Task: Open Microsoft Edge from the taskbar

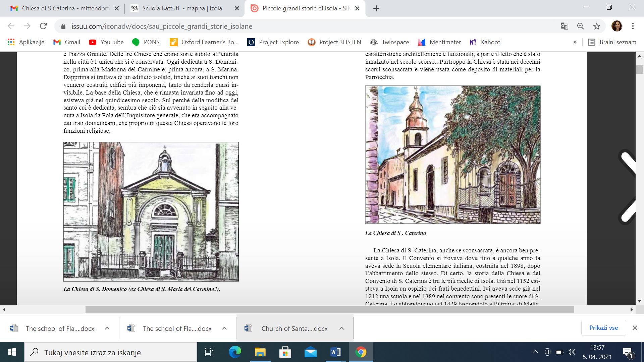Action: 235,352
